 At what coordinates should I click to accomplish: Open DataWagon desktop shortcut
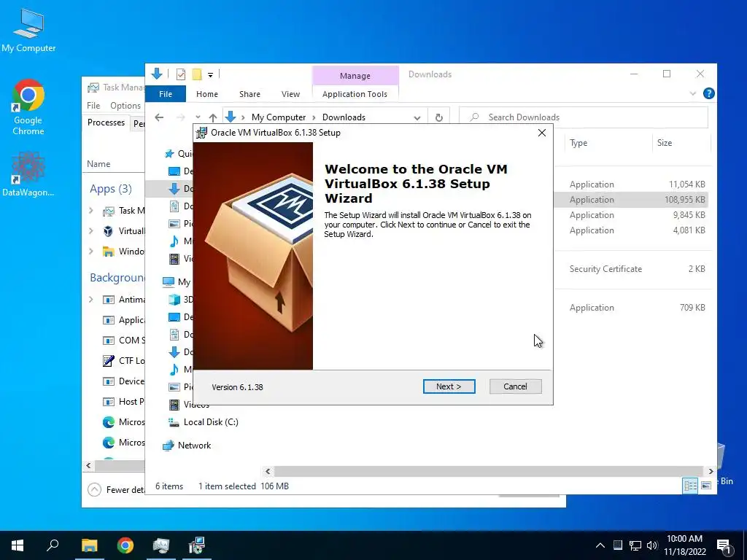[x=28, y=174]
